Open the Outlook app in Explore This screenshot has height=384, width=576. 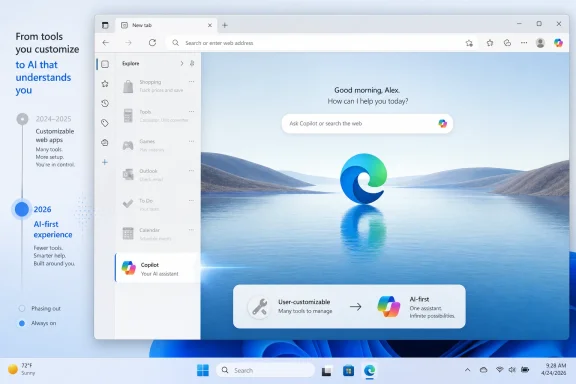click(x=158, y=175)
